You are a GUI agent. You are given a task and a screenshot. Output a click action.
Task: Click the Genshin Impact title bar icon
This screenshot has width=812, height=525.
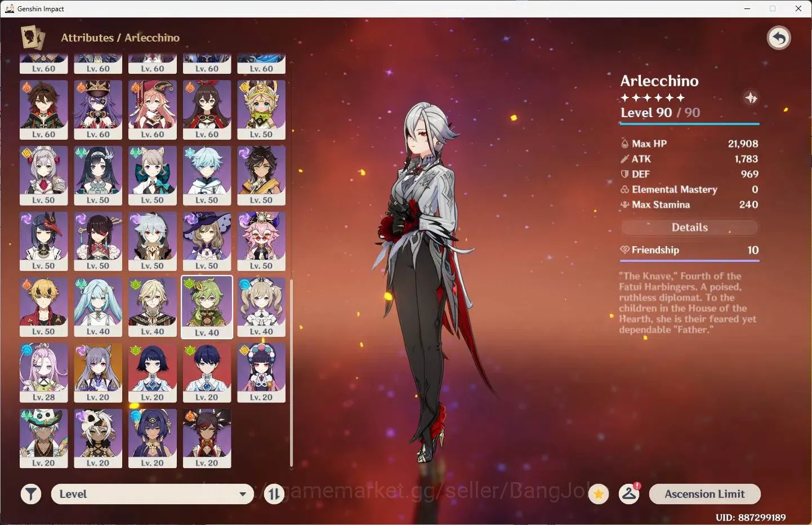click(10, 8)
